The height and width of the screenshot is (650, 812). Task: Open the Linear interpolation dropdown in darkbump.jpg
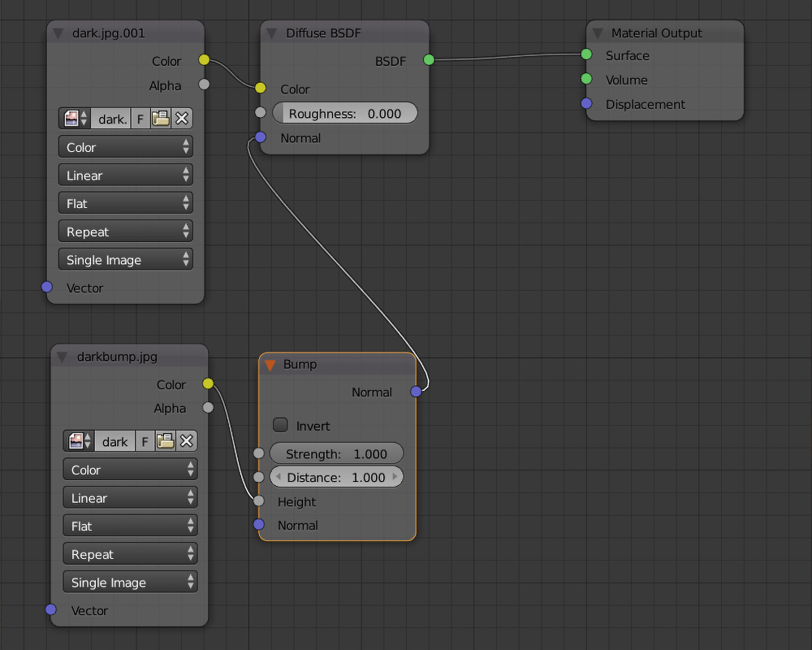coord(130,498)
